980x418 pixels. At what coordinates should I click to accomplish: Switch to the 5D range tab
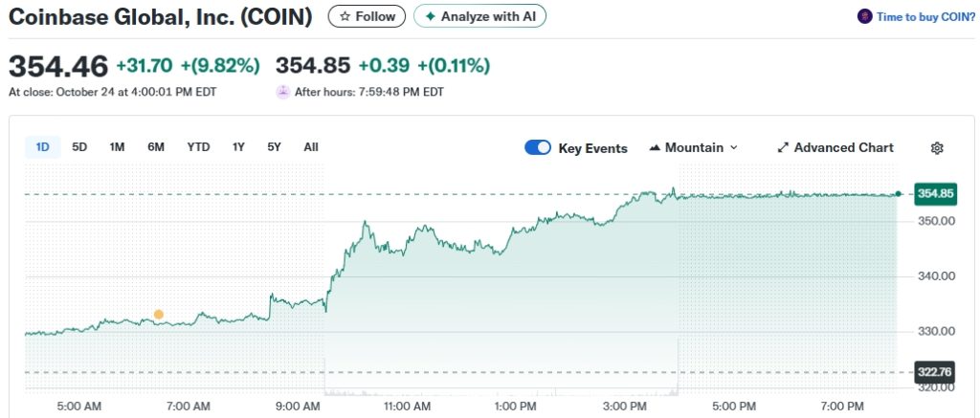pyautogui.click(x=79, y=147)
